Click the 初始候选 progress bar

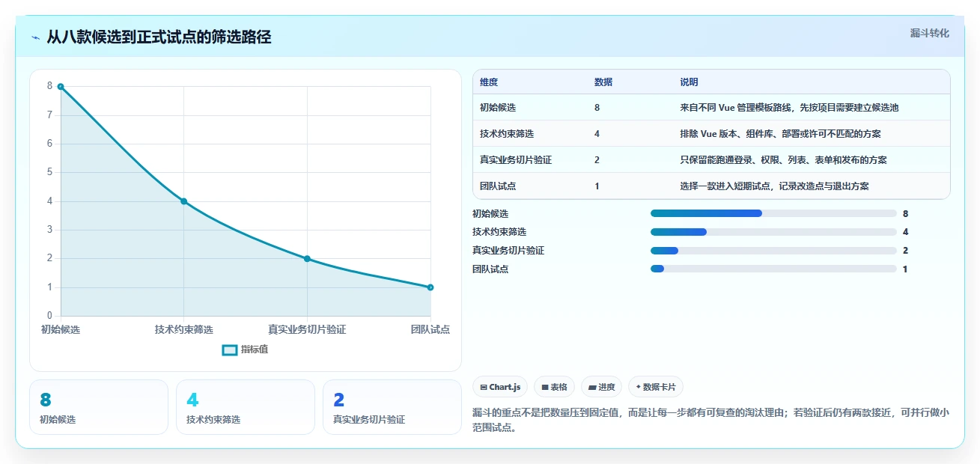[773, 213]
